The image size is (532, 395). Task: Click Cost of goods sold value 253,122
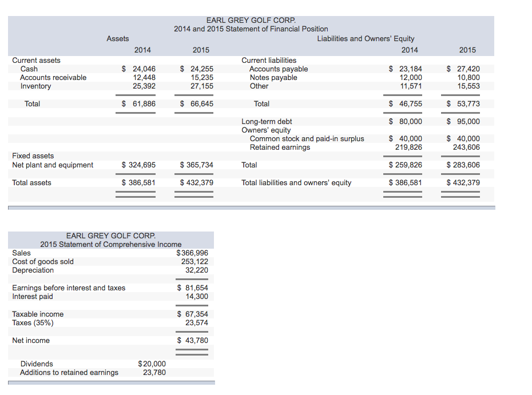pyautogui.click(x=194, y=261)
